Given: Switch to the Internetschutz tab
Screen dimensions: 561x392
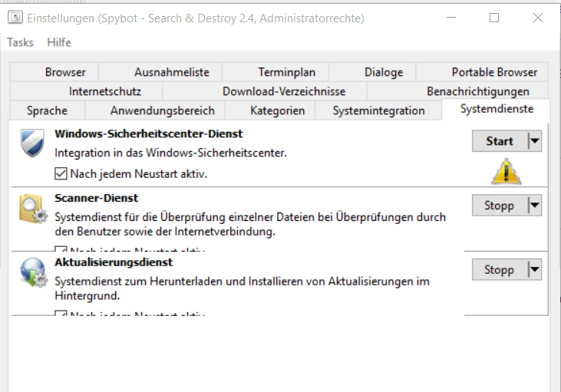Looking at the screenshot, I should [x=87, y=91].
